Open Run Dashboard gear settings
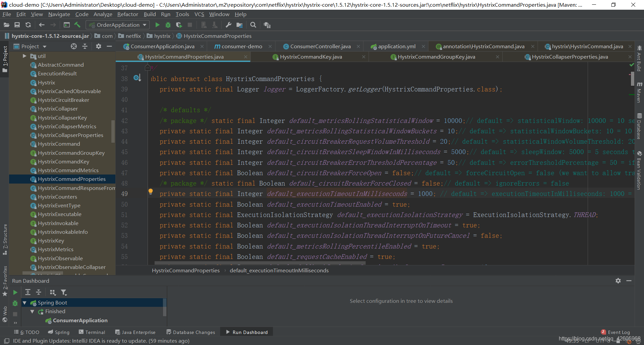Screen dimensions: 644x345 (x=618, y=281)
